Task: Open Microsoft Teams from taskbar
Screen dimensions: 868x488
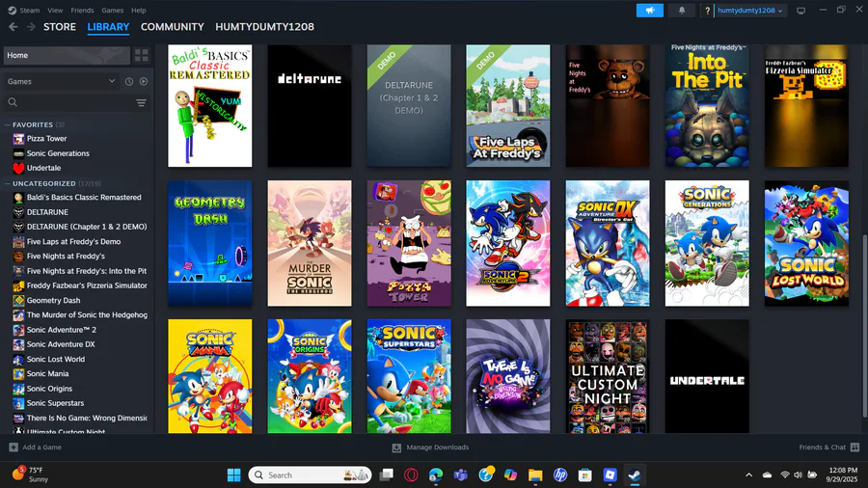Action: click(461, 474)
